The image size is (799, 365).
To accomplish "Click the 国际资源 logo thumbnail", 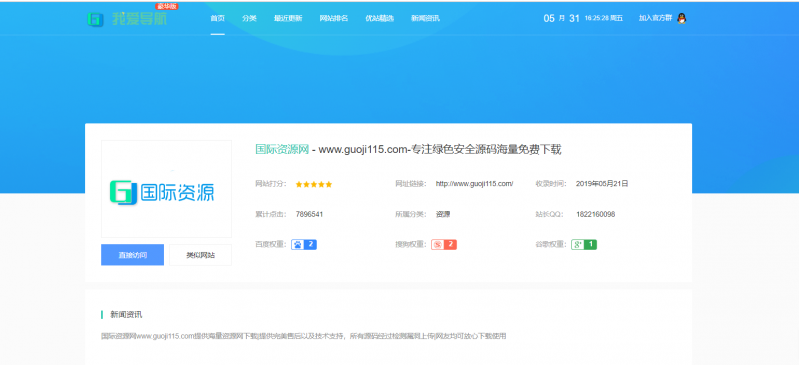I will (x=167, y=189).
